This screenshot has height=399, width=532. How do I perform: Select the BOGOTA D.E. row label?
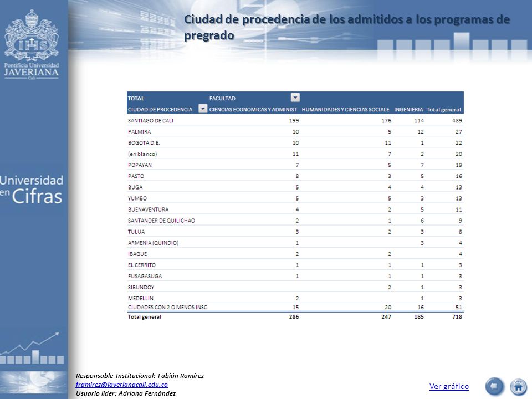tap(144, 143)
